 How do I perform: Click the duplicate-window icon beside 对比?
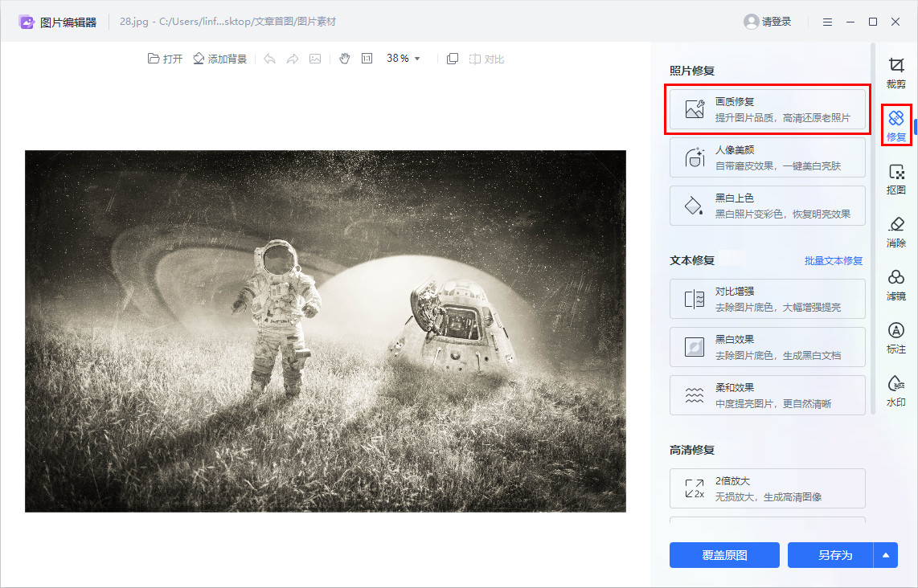pyautogui.click(x=453, y=59)
